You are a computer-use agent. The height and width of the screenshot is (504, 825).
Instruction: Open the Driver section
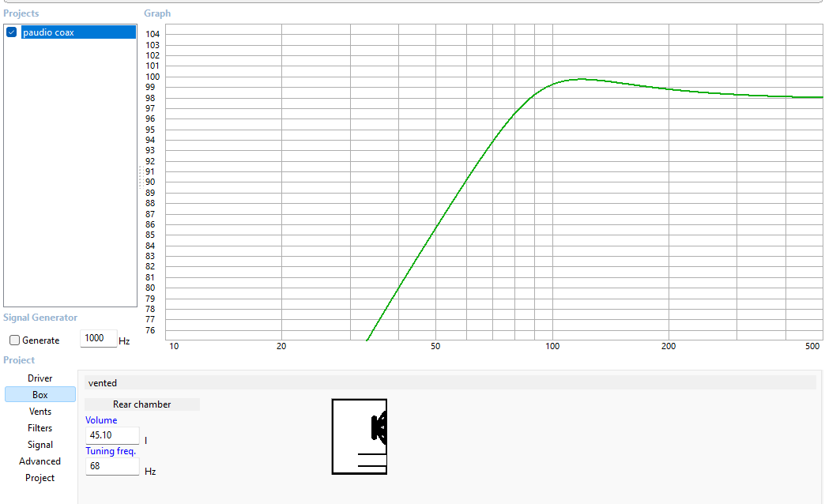click(x=40, y=378)
